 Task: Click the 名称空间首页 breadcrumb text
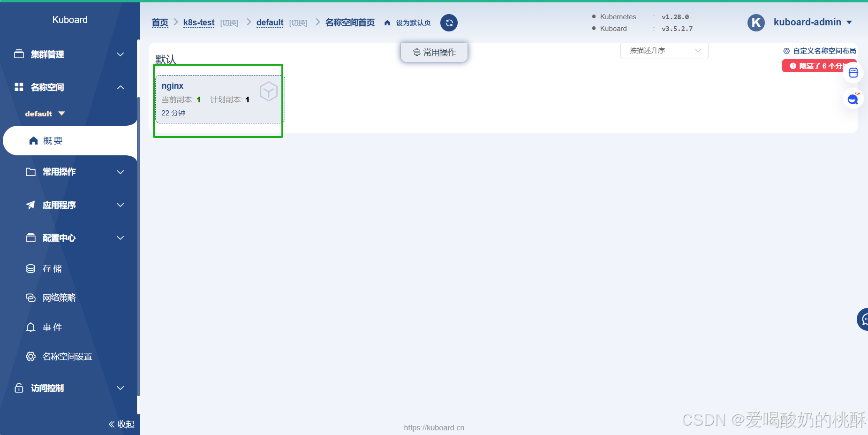350,23
